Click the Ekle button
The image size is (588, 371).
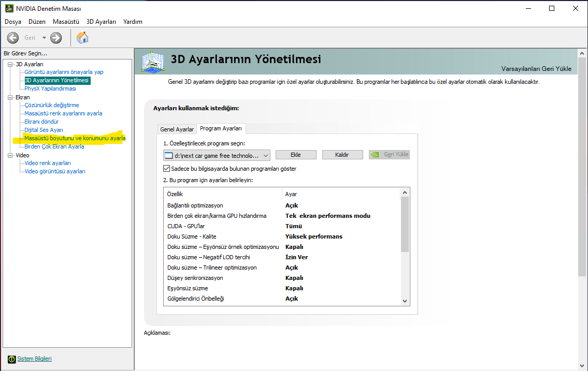tap(296, 155)
